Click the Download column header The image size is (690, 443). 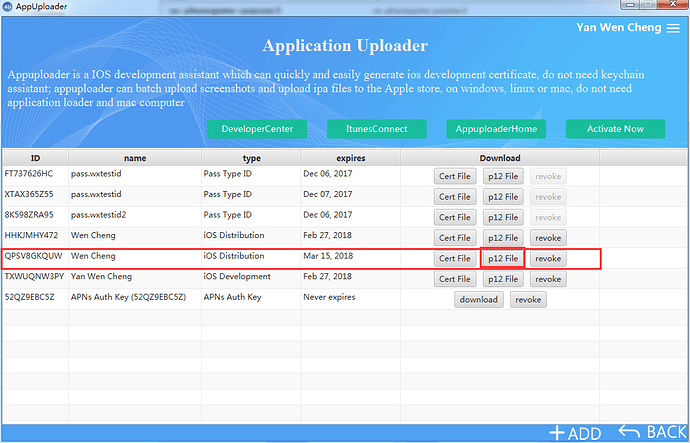[x=500, y=158]
